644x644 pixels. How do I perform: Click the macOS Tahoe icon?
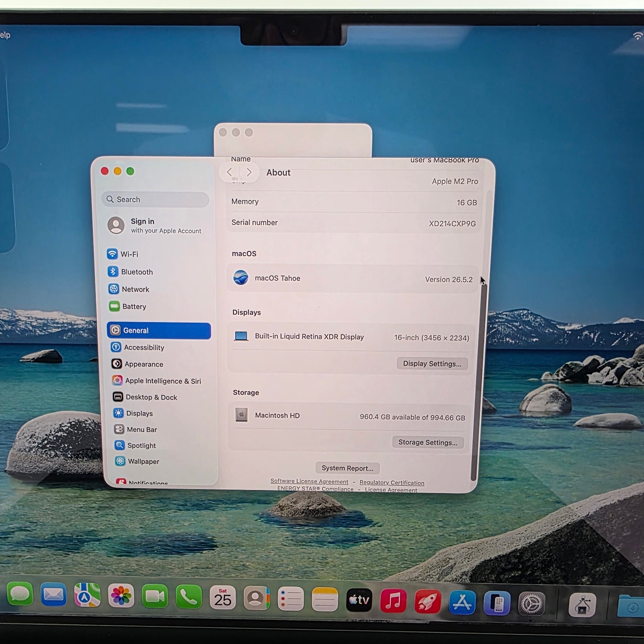[x=241, y=278]
